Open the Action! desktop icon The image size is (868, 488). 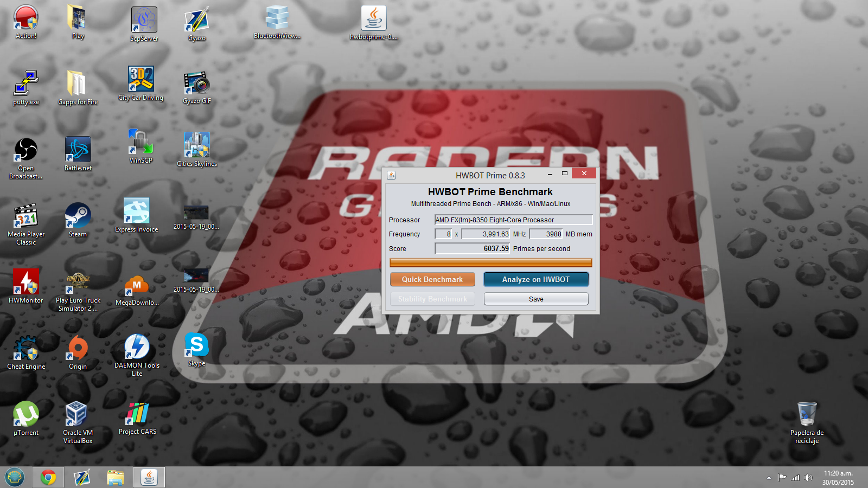point(26,22)
